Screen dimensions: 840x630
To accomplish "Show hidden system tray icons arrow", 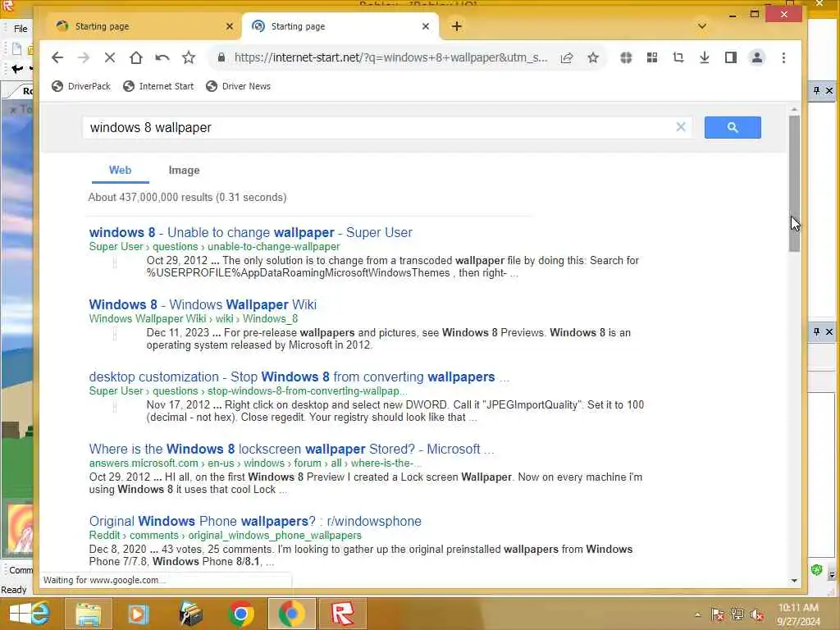I will (x=697, y=615).
